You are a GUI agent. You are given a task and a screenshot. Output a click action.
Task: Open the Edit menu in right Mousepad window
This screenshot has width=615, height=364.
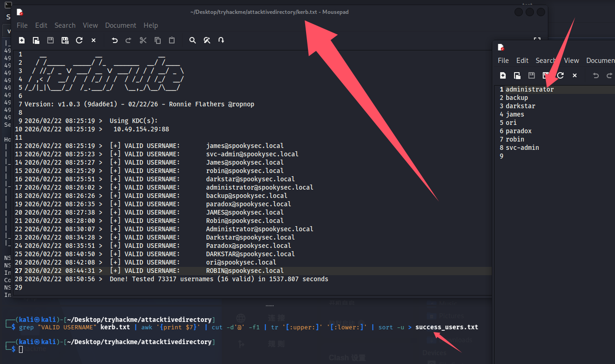(522, 61)
